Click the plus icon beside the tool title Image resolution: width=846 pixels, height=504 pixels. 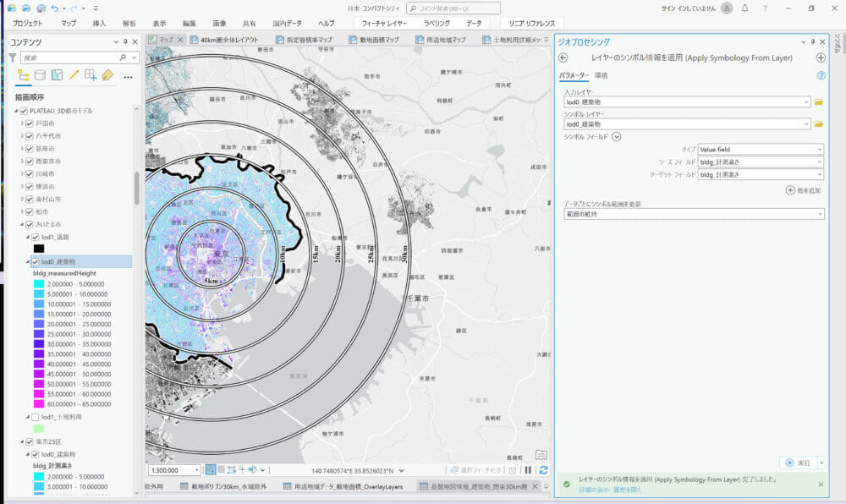pos(821,58)
